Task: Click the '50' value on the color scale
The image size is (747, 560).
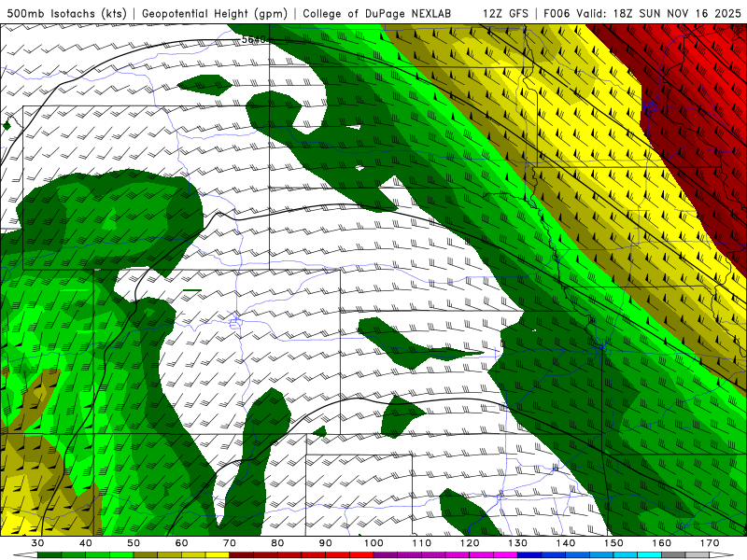Action: (134, 543)
